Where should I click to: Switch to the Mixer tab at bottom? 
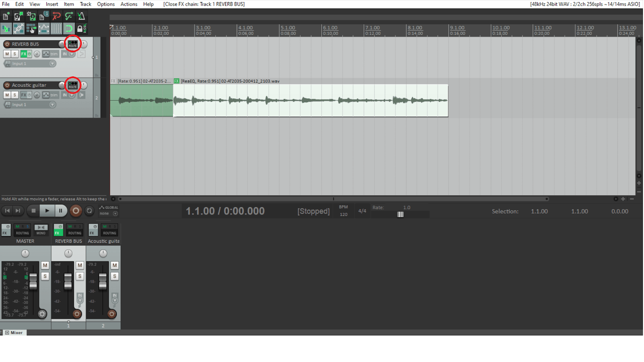click(x=16, y=333)
